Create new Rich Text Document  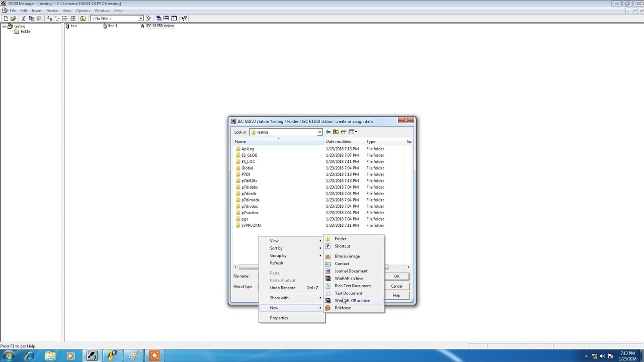(354, 286)
